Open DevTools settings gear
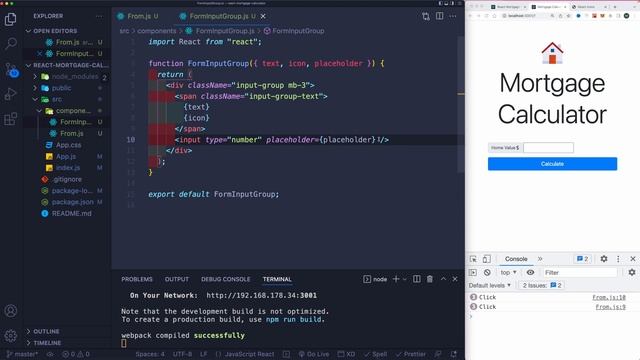The width and height of the screenshot is (640, 360). click(604, 259)
